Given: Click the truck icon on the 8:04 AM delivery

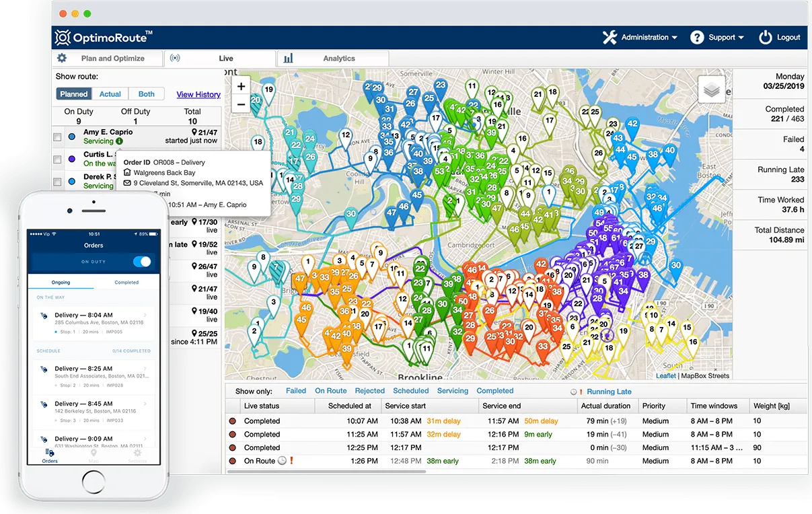Looking at the screenshot, I should click(x=44, y=316).
